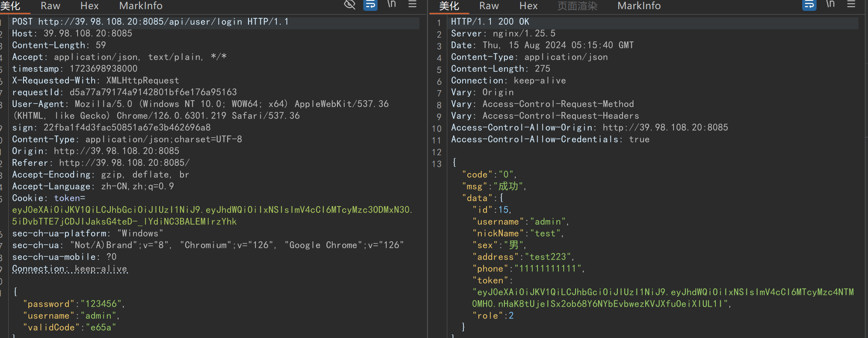Switch response view to Raw tab
The image size is (868, 338).
click(489, 6)
